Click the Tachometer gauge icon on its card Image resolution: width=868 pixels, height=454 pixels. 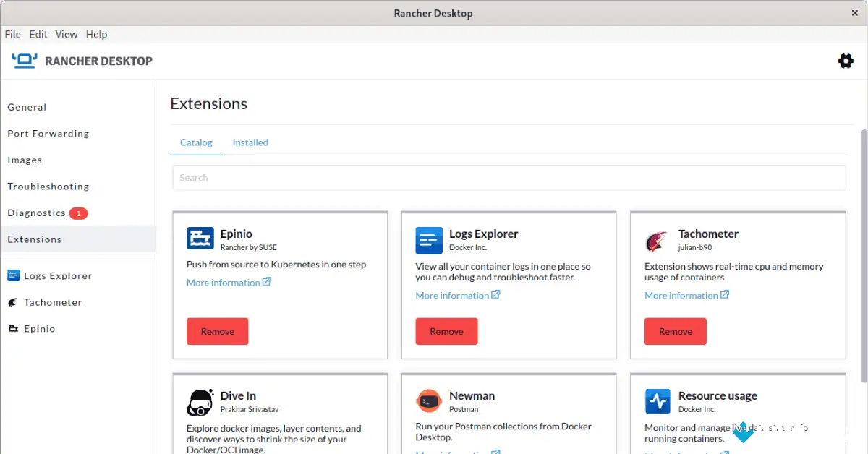pos(658,239)
